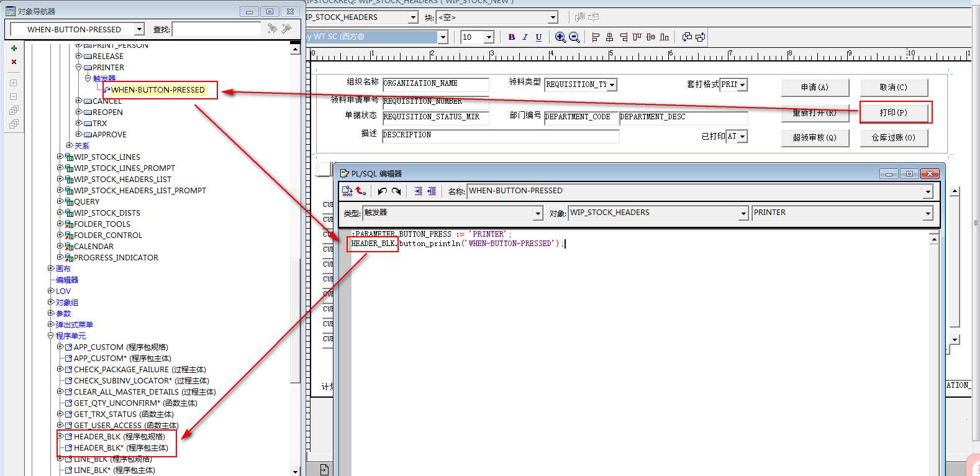Click the 超领审核(Q) button on the canvas
Viewport: 980px width, 476px height.
point(814,137)
